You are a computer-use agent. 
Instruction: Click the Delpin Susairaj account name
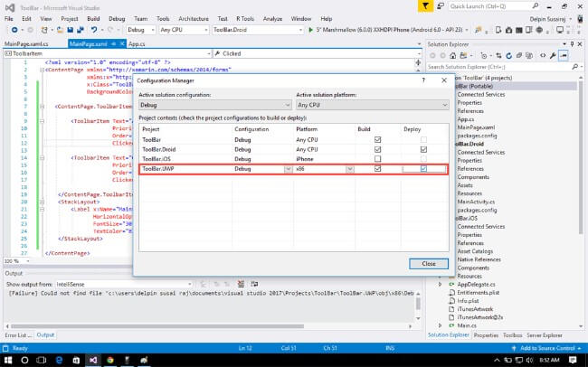547,19
